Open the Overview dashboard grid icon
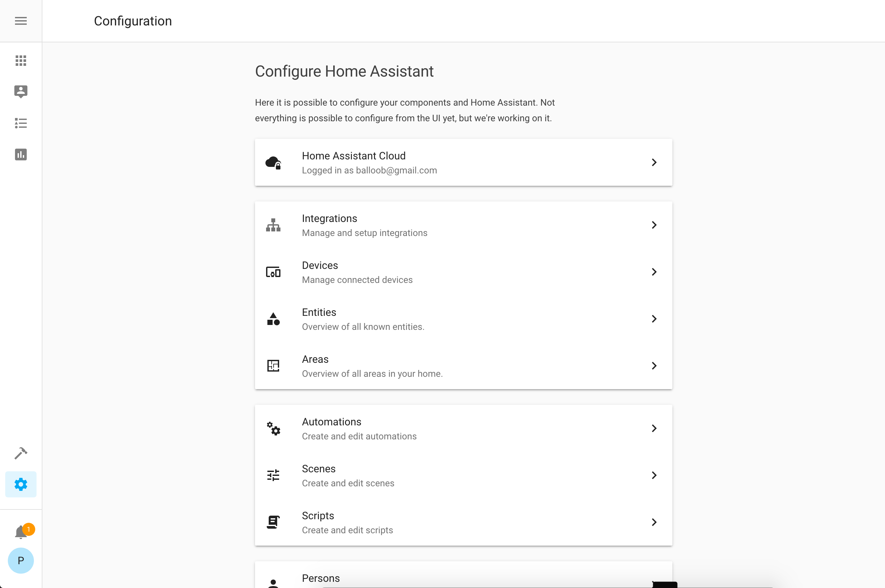The height and width of the screenshot is (588, 885). (x=21, y=60)
